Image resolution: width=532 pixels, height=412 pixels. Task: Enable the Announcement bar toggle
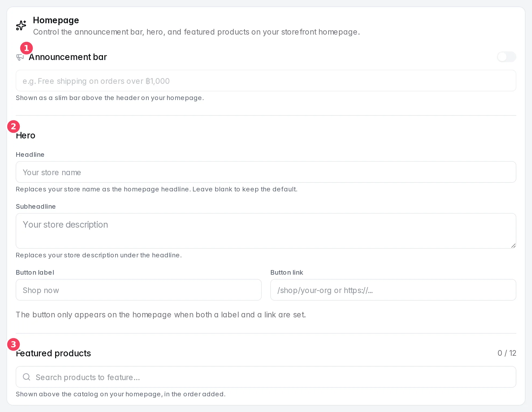(507, 57)
